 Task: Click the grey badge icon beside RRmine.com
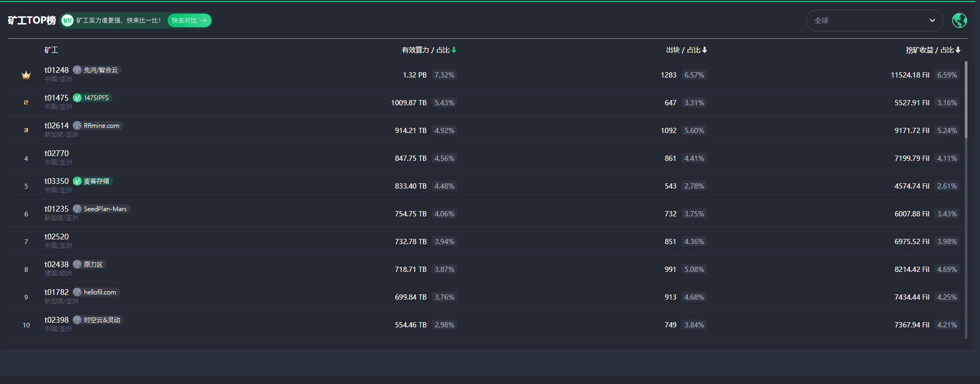[77, 126]
